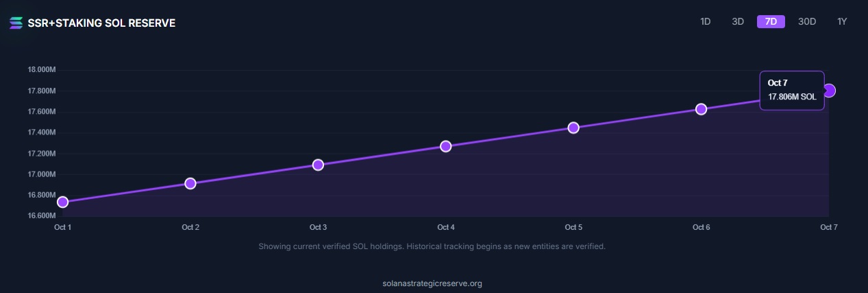Click the Oct 2 data point marker
Viewport: 868px width, 293px height.
tap(190, 183)
